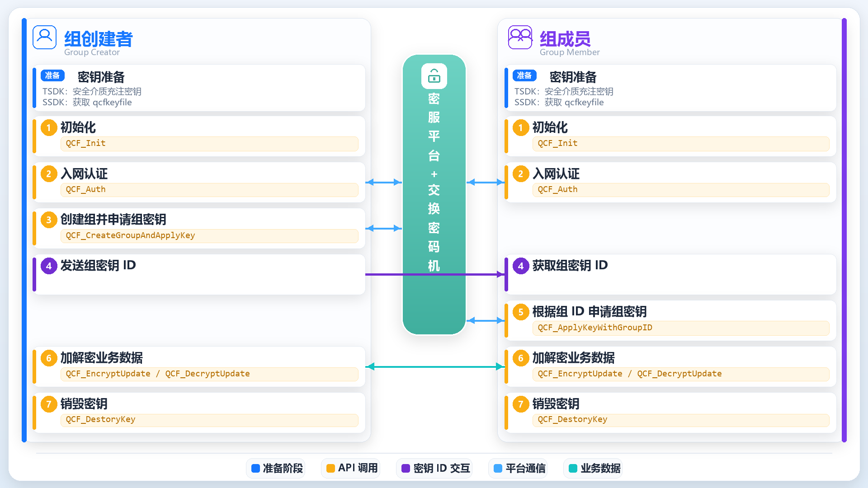Click QCF_Auth code box under Group Creator
Image resolution: width=868 pixels, height=488 pixels.
[x=209, y=190]
